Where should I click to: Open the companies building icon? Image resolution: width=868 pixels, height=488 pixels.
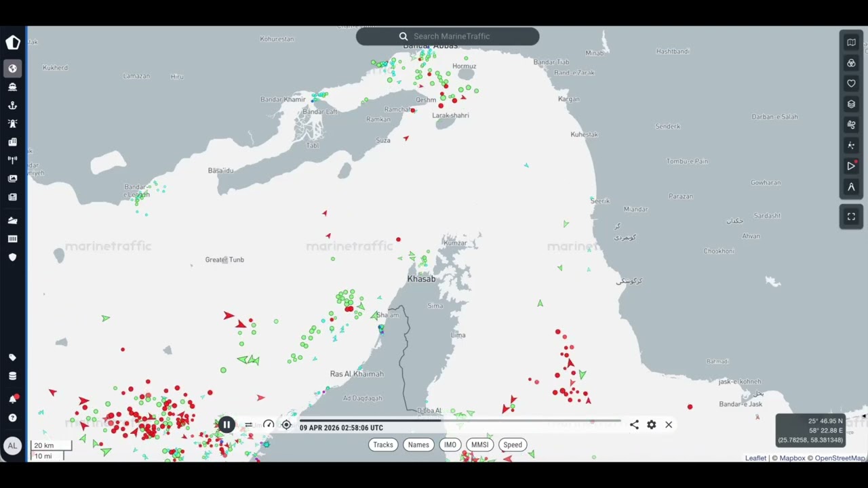[12, 142]
